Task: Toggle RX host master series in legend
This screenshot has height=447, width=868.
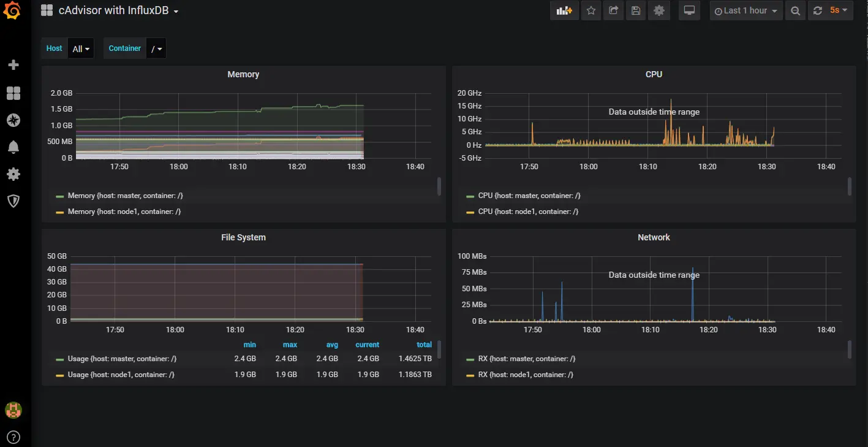Action: (x=527, y=359)
